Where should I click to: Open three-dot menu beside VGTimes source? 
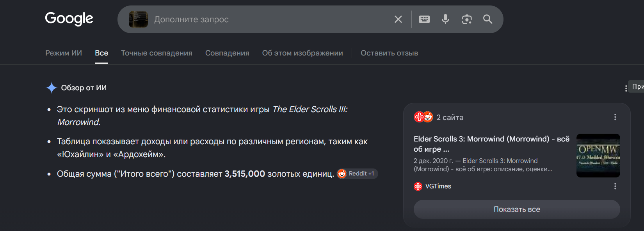[x=615, y=186]
